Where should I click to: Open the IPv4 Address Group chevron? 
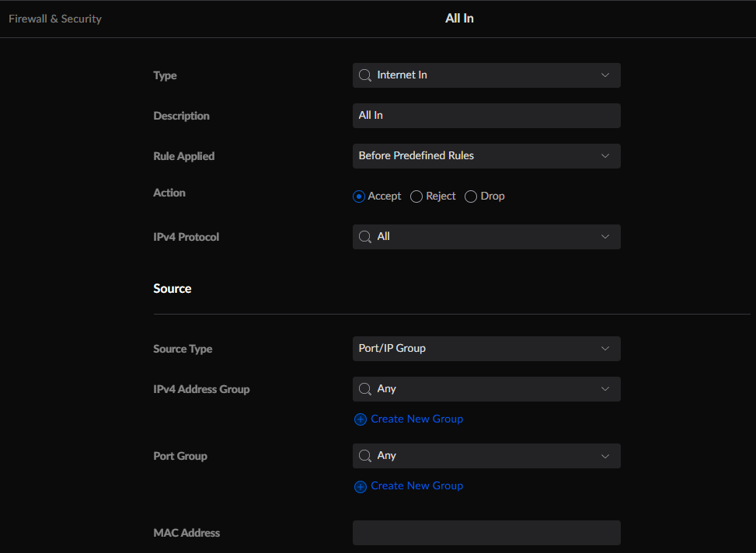tap(605, 389)
